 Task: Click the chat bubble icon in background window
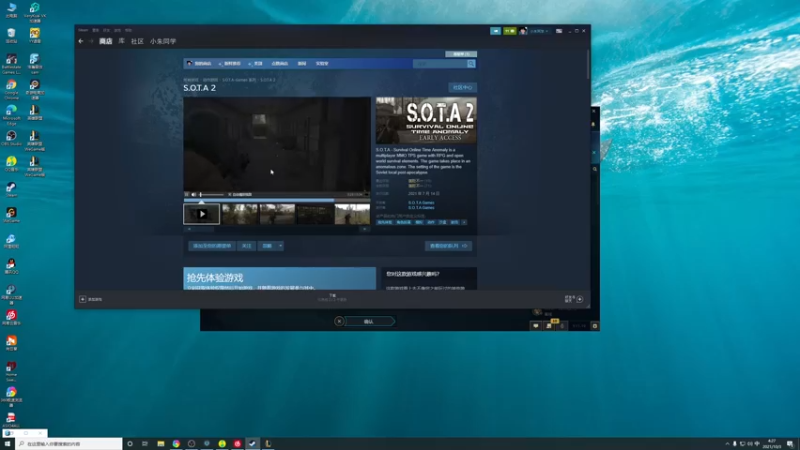[536, 326]
